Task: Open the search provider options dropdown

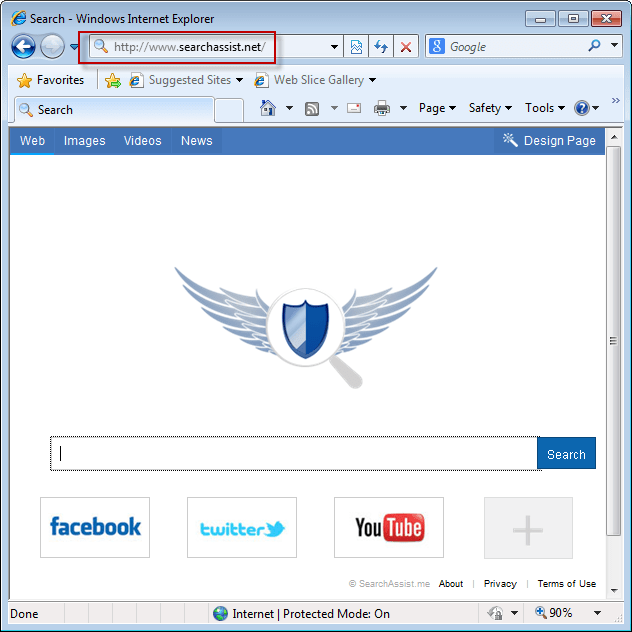Action: (x=615, y=45)
